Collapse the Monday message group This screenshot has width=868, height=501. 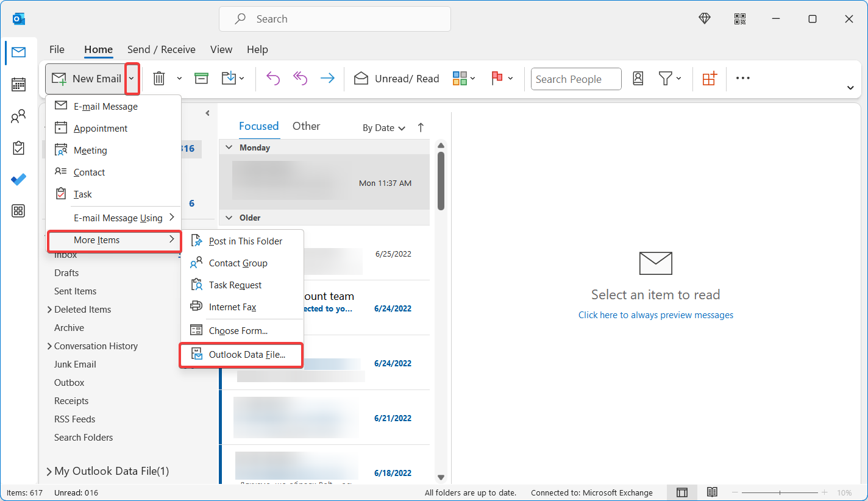(x=229, y=147)
